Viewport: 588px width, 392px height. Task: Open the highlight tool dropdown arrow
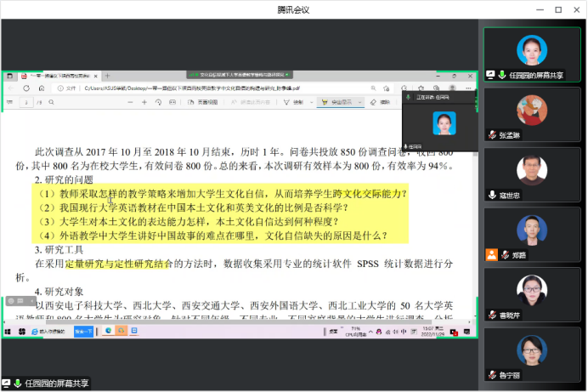click(x=361, y=102)
